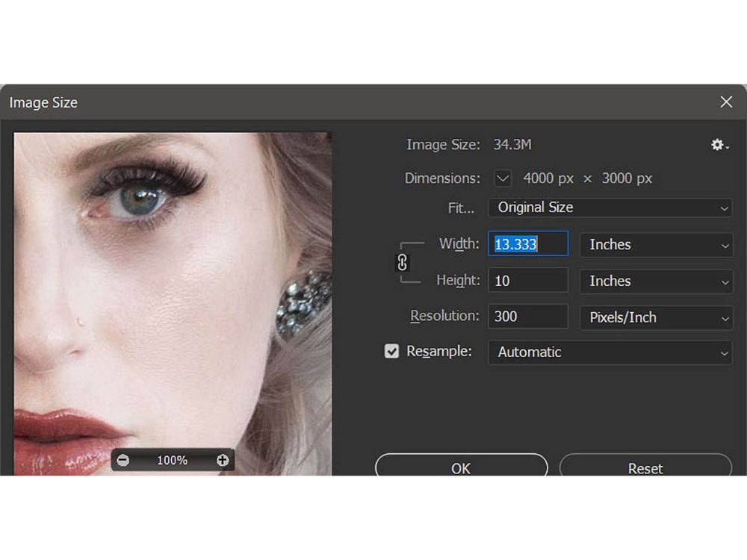Open the Resample Automatic method dropdown
Viewport: 747px width, 560px height.
coord(610,352)
